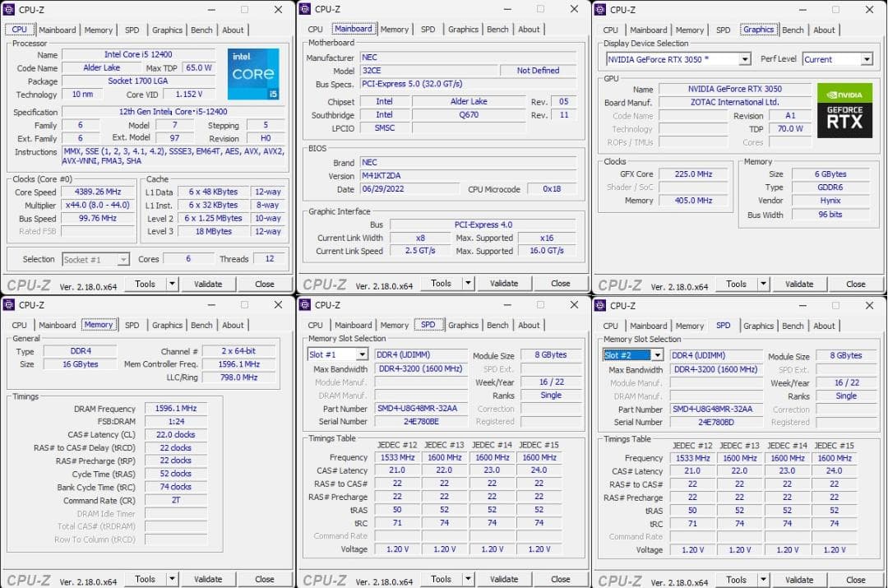Click the Validate button in the CPU window

coord(208,283)
